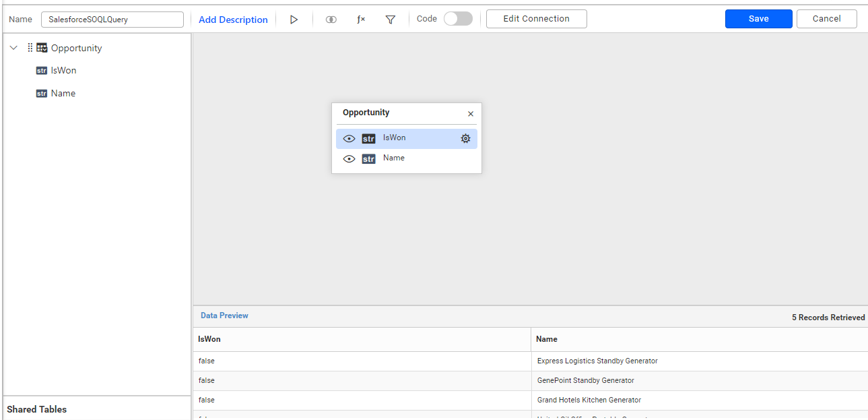This screenshot has width=868, height=420.
Task: Collapse the Opportunity tree in sidebar
Action: [13, 48]
